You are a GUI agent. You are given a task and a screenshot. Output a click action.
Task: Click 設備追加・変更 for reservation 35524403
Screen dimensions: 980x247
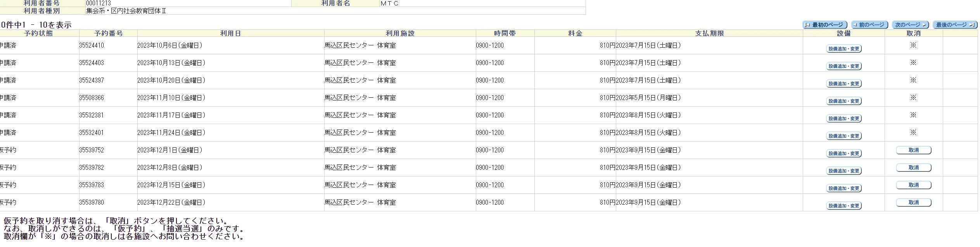(x=844, y=66)
